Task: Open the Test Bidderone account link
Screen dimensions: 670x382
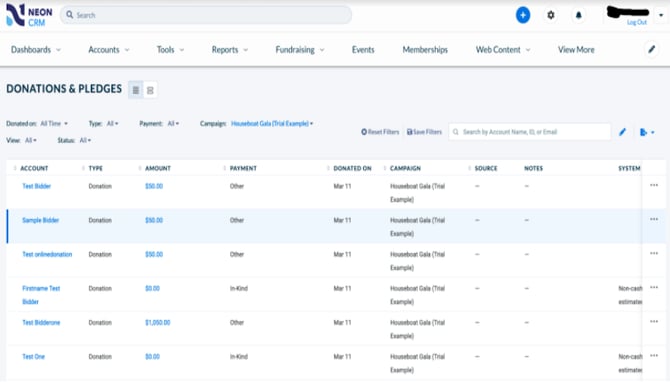Action: 41,323
